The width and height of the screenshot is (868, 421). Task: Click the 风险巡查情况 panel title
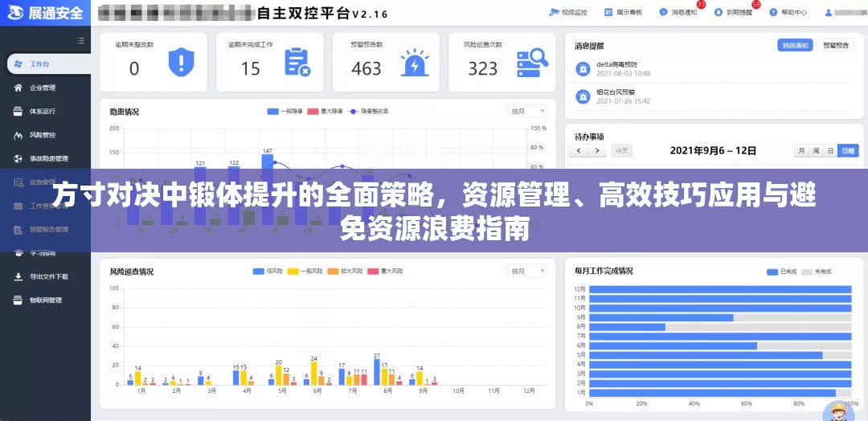[132, 272]
